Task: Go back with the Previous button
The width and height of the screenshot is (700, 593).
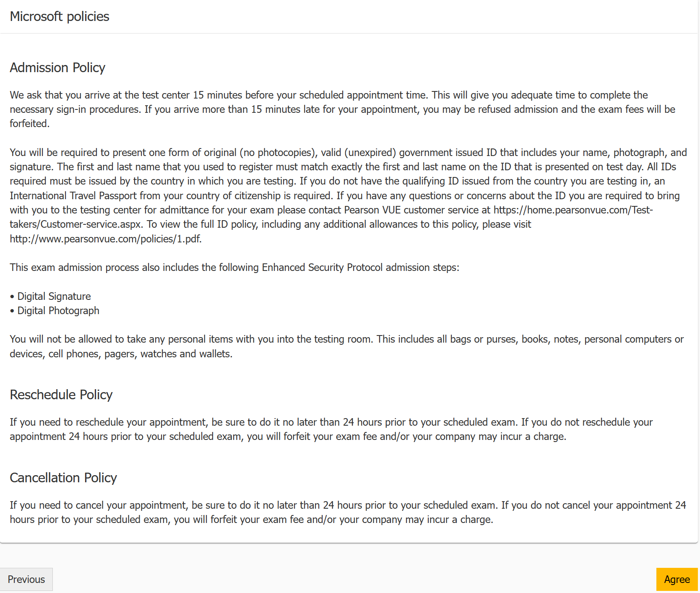Action: pos(26,579)
